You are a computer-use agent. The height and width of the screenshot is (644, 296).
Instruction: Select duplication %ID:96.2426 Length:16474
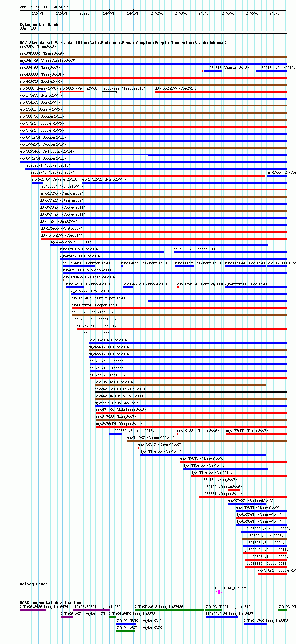pos(33,610)
